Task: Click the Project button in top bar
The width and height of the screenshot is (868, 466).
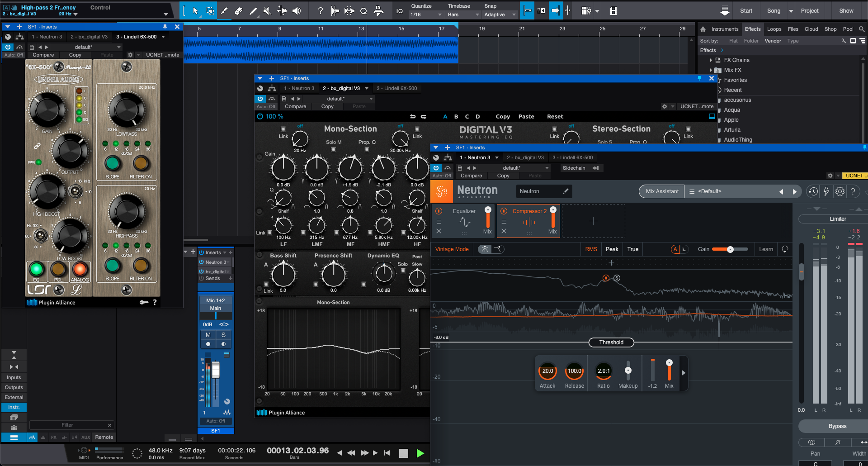Action: 810,11
